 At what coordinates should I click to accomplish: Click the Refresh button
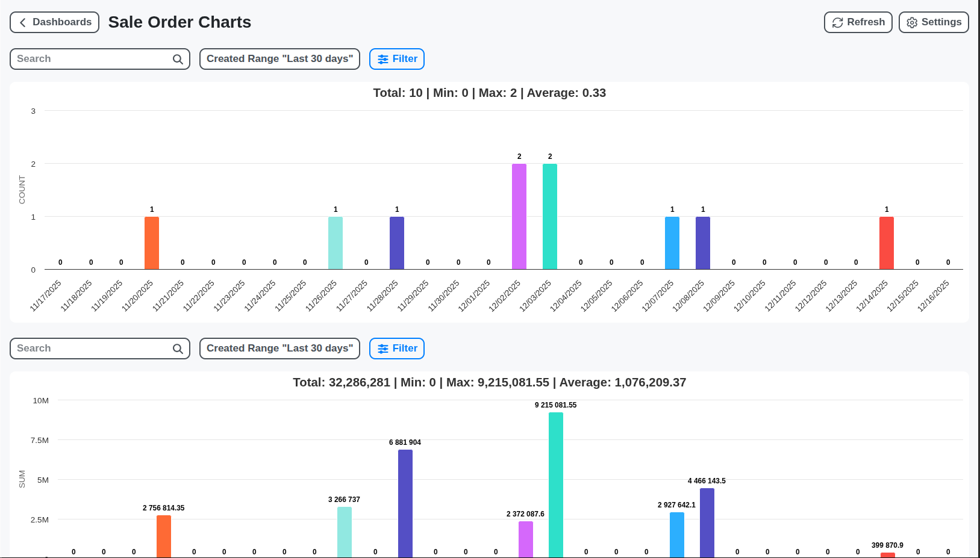(858, 22)
